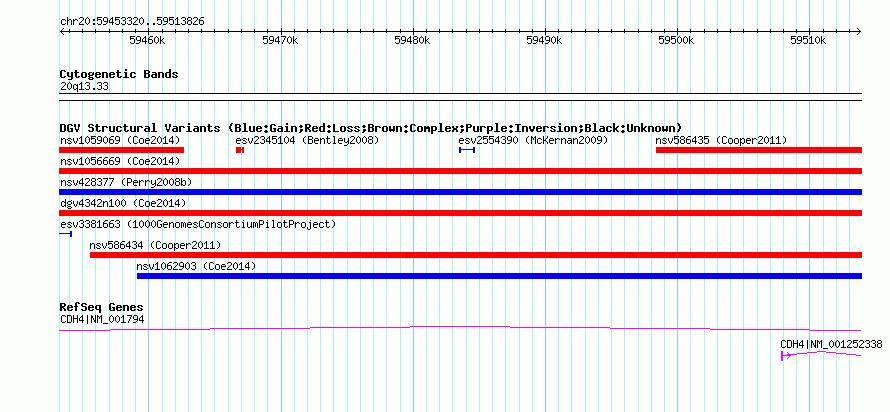Viewport: 890px width, 412px height.
Task: Open the RefSeq Genes track heading
Action: 101,307
